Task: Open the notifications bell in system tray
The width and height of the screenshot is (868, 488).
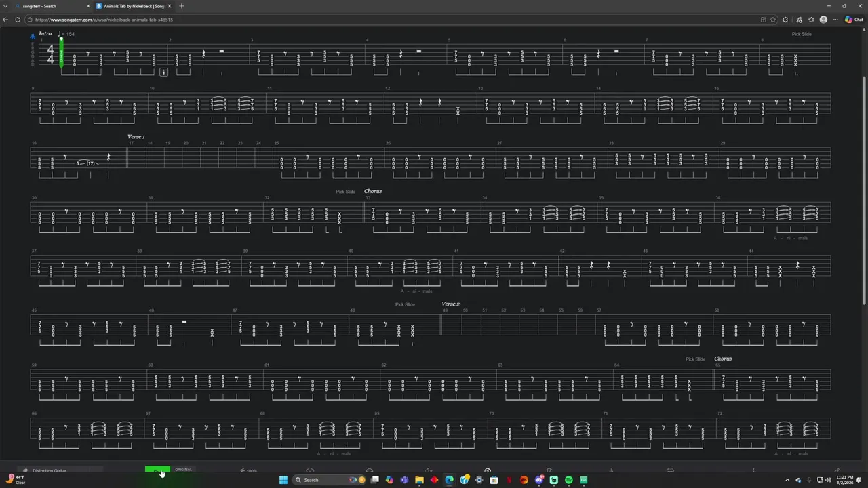Action: 859,480
